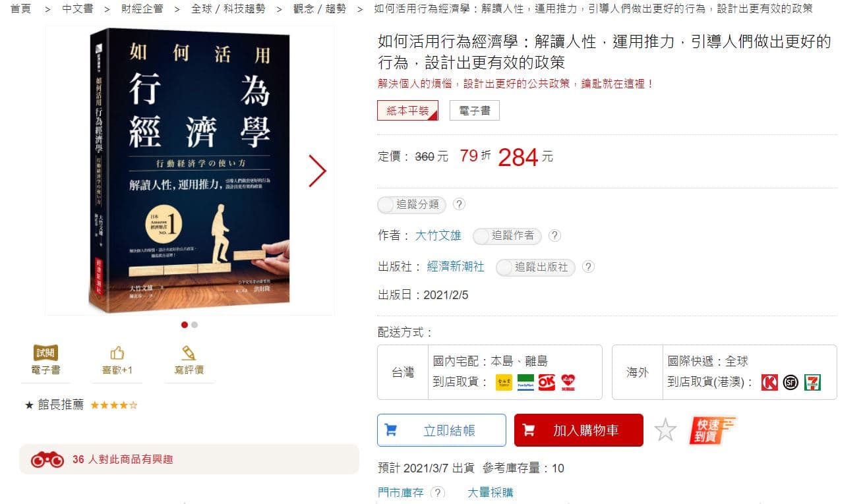Show next book image with red arrow
The width and height of the screenshot is (863, 504).
[317, 171]
